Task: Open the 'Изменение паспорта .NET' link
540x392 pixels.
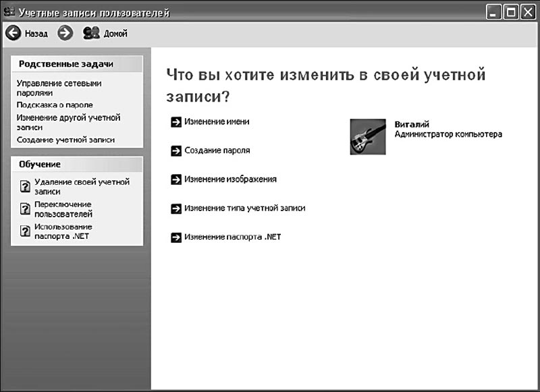Action: click(x=232, y=237)
